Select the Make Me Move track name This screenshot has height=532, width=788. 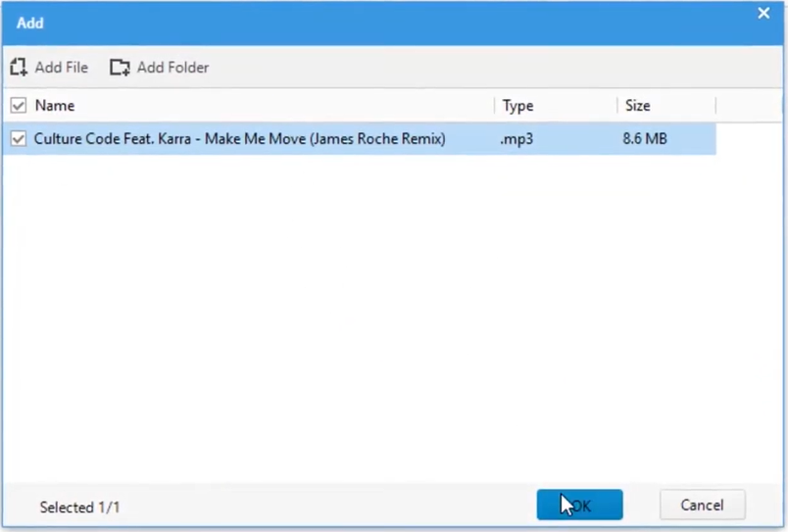[x=240, y=139]
